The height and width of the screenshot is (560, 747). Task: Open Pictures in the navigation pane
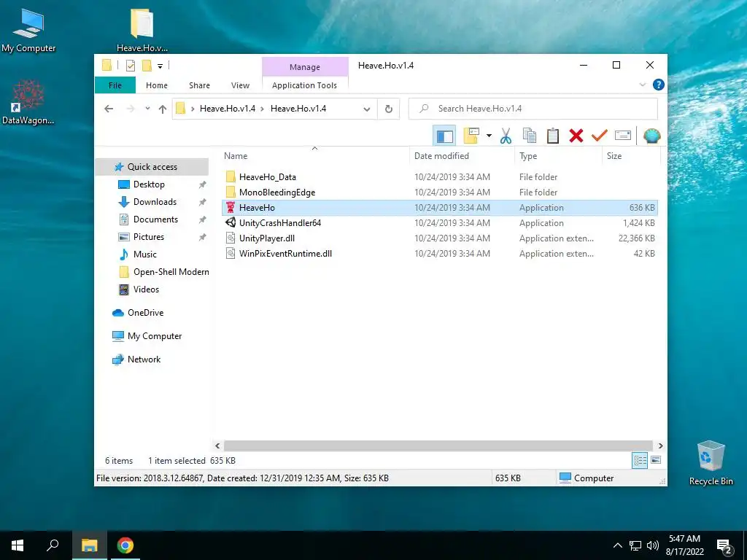149,237
